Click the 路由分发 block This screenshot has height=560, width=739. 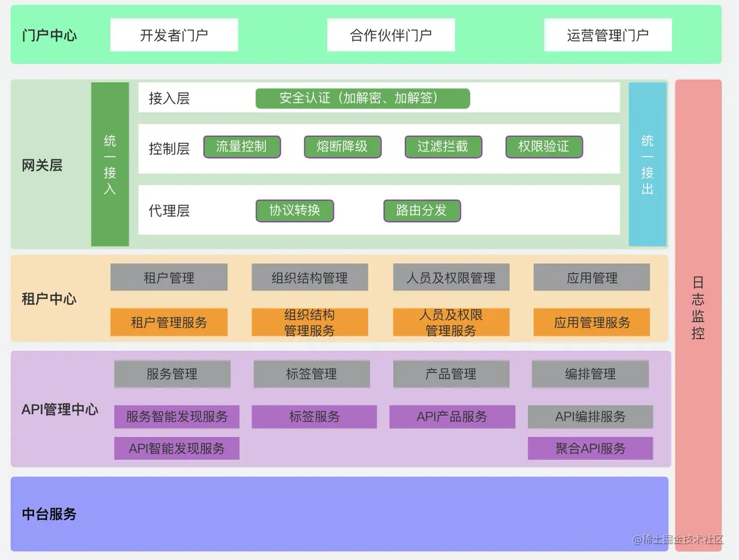[x=422, y=211]
